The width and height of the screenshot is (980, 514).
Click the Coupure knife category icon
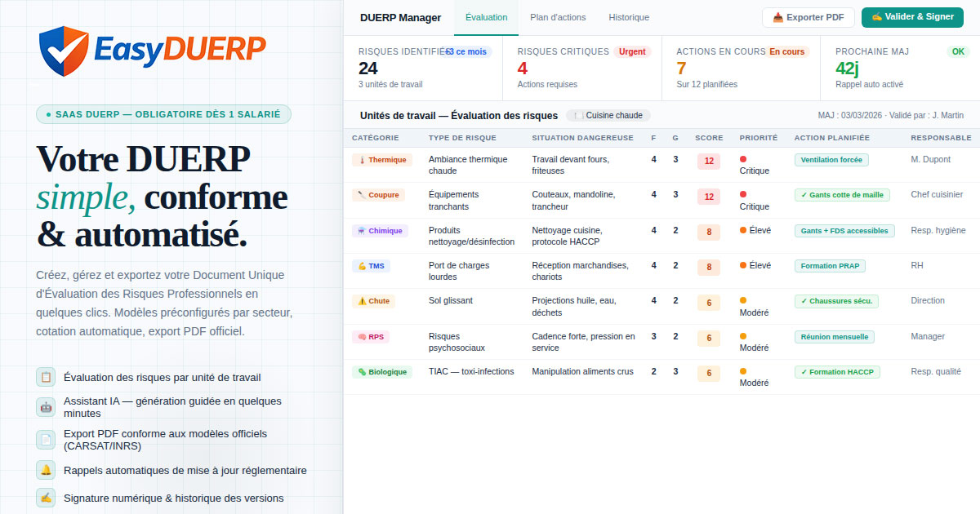coord(362,194)
